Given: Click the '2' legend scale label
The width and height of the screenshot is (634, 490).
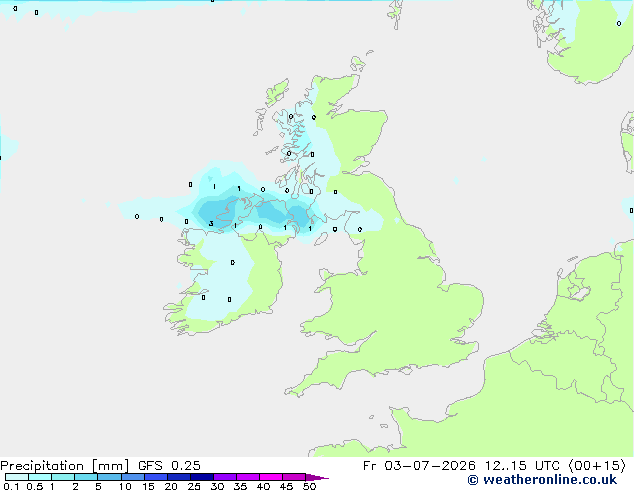Looking at the screenshot, I should (75, 486).
